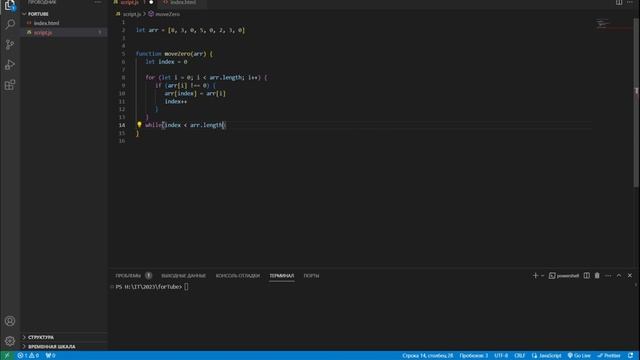
Task: Click the Prettier status bar item
Action: point(609,356)
